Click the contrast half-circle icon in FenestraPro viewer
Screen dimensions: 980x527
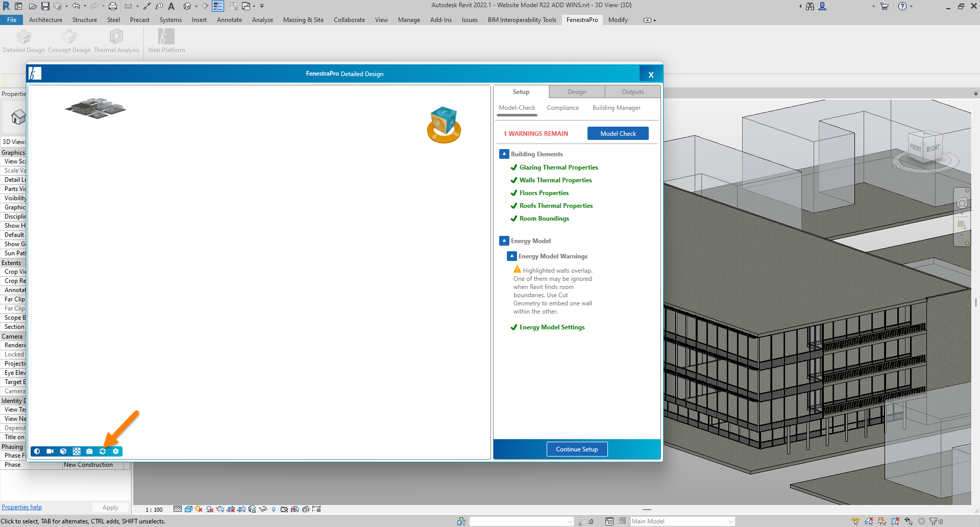click(x=37, y=451)
